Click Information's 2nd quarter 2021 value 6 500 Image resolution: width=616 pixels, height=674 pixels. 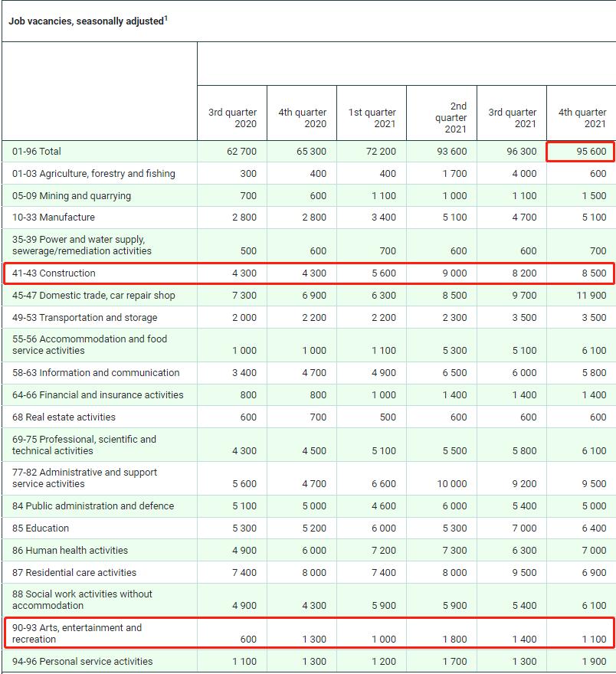click(455, 373)
